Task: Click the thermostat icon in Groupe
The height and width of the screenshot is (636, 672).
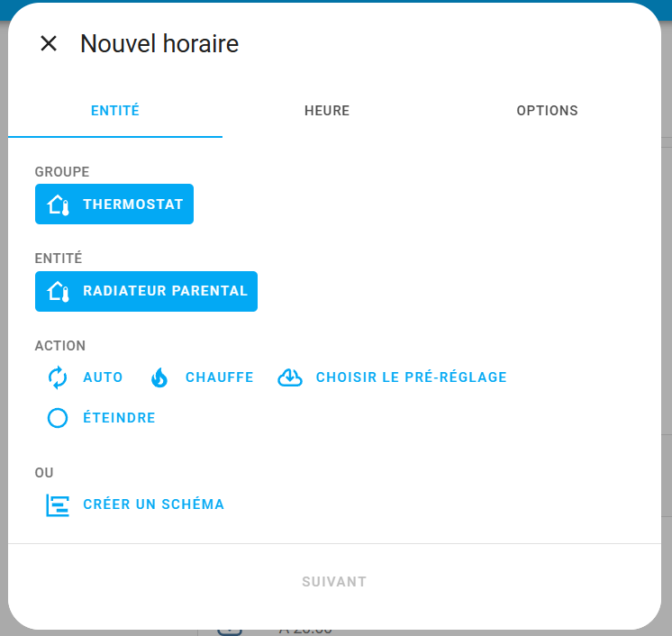Action: (x=59, y=204)
